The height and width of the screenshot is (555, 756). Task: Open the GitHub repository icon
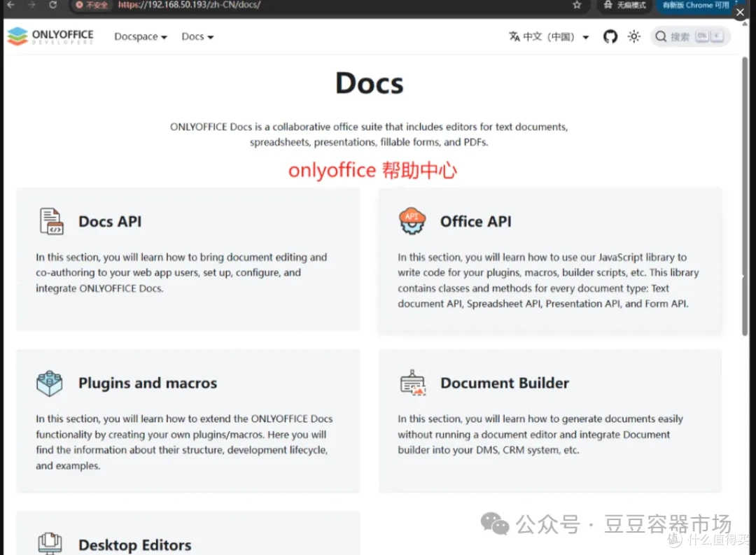[x=610, y=36]
